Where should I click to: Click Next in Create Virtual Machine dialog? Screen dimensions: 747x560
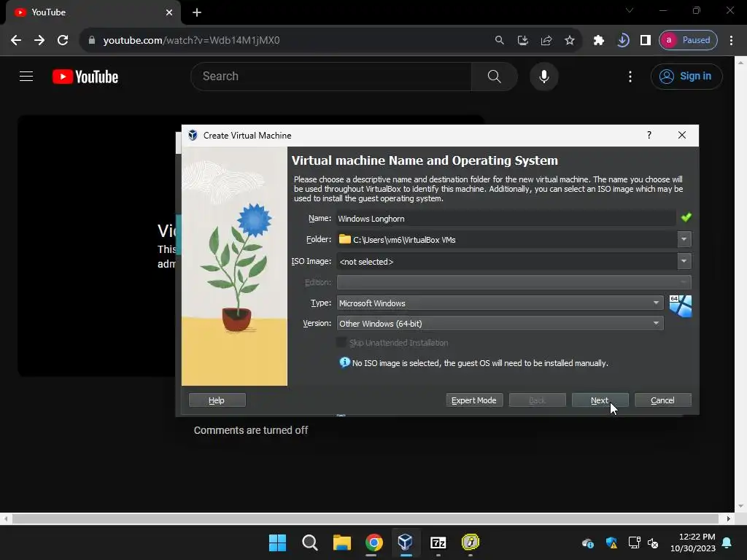coord(600,400)
